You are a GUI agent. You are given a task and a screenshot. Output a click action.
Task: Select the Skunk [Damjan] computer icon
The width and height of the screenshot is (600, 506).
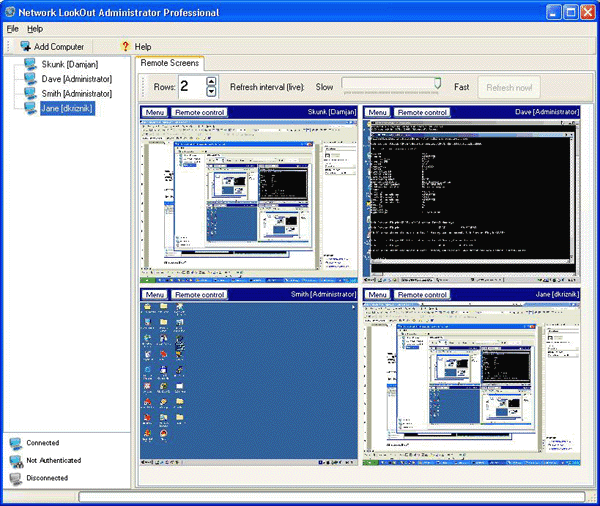click(31, 64)
